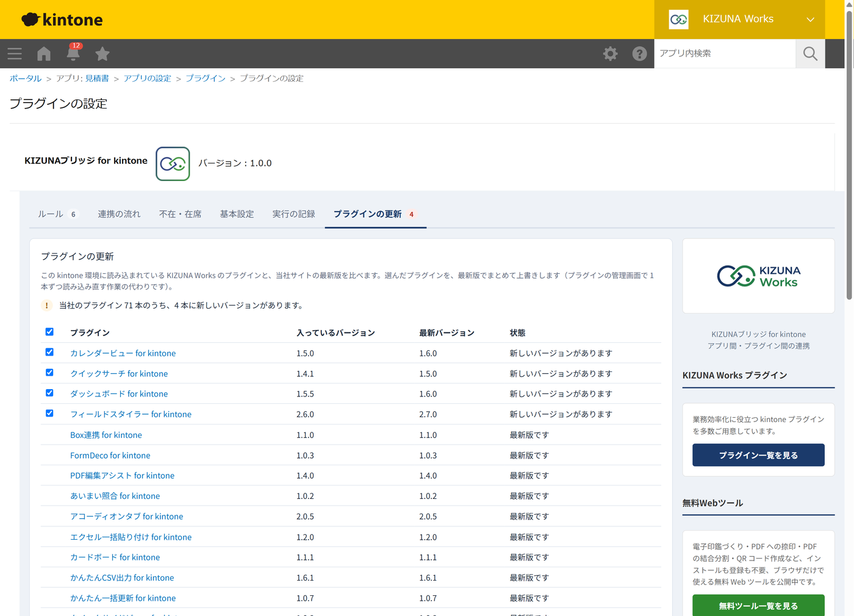This screenshot has height=616, width=854.
Task: Open あいまい照合 for kintone link
Action: 115,496
